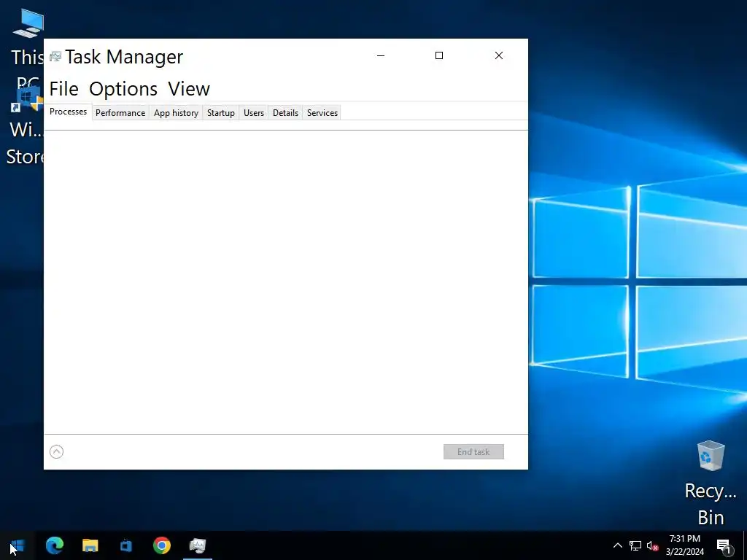The width and height of the screenshot is (747, 560).
Task: Open the notification center icon
Action: click(724, 545)
